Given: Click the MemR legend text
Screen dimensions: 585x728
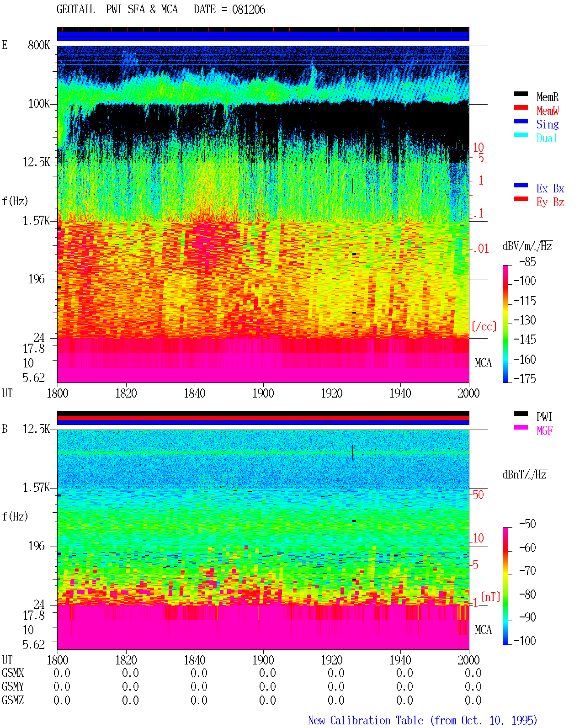Looking at the screenshot, I should point(548,97).
